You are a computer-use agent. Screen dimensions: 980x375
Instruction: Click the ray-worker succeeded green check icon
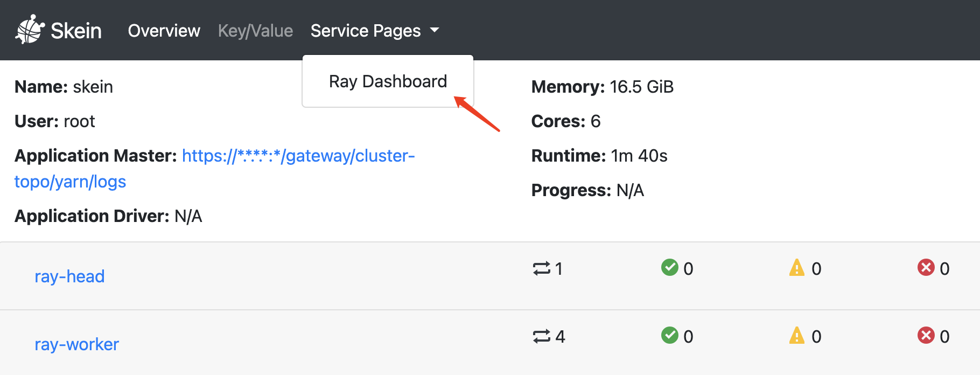coord(669,335)
